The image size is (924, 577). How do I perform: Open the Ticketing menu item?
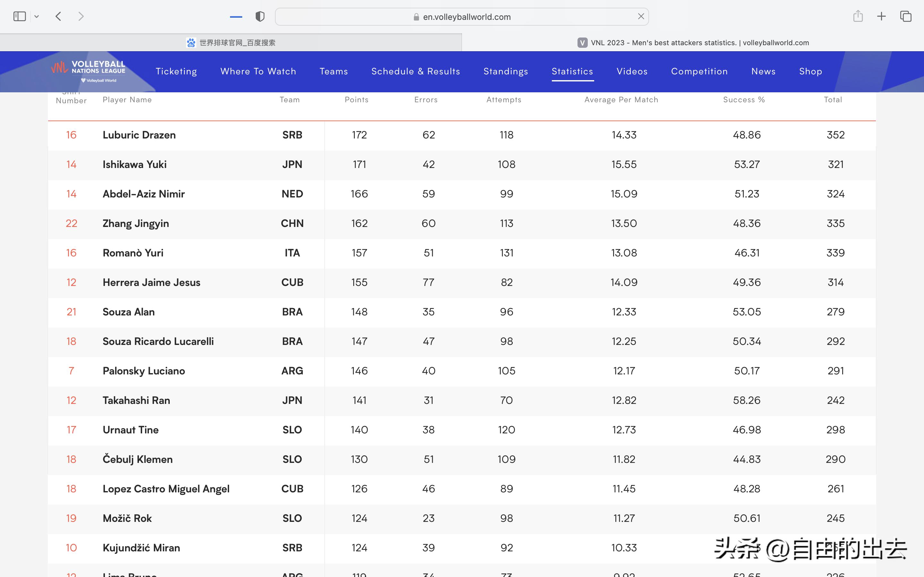(x=176, y=71)
